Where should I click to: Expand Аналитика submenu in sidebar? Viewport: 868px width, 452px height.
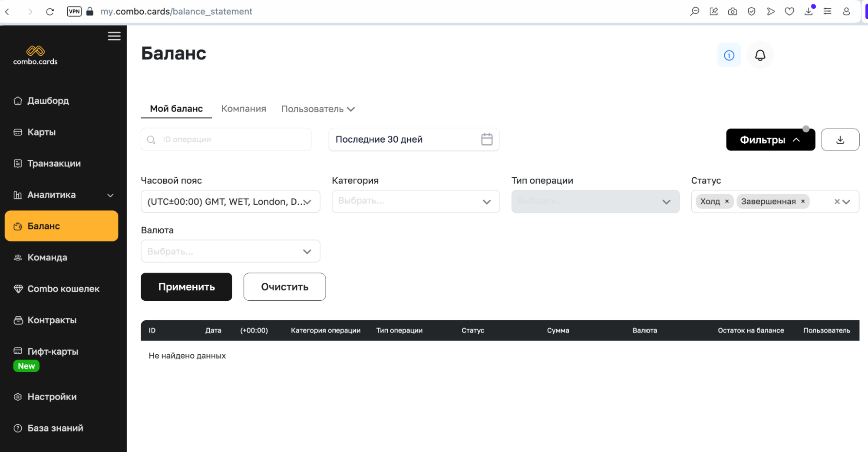pyautogui.click(x=110, y=195)
